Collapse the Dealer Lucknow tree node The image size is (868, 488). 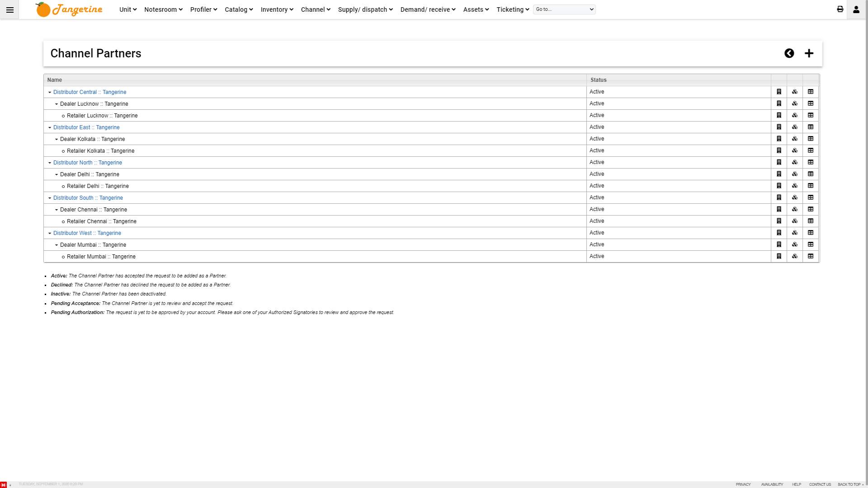click(57, 104)
